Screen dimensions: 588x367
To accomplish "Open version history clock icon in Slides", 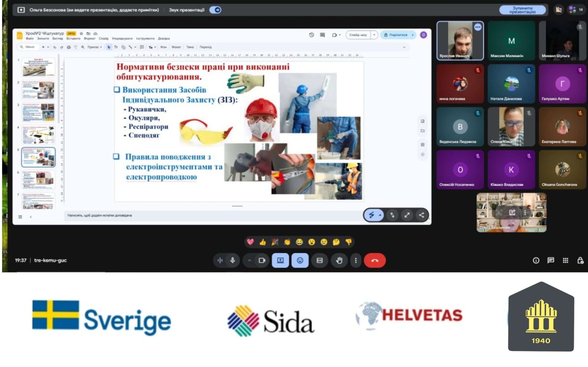I will tap(311, 35).
